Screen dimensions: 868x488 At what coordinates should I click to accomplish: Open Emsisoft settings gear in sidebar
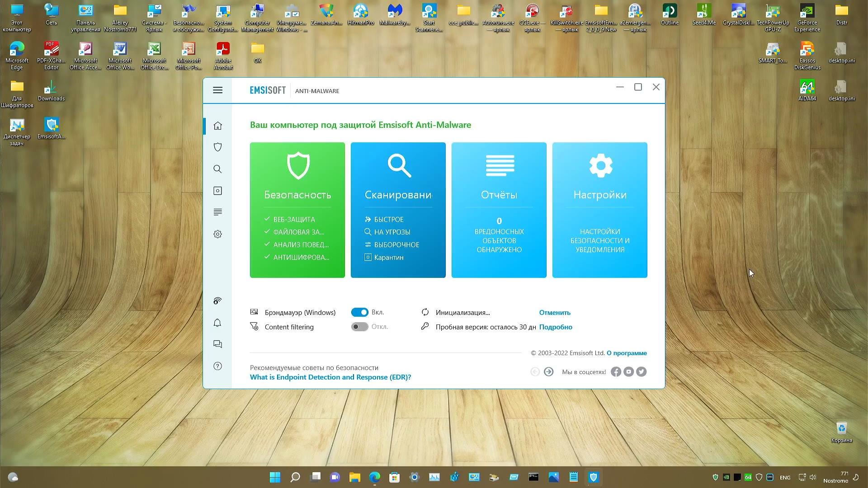point(217,234)
